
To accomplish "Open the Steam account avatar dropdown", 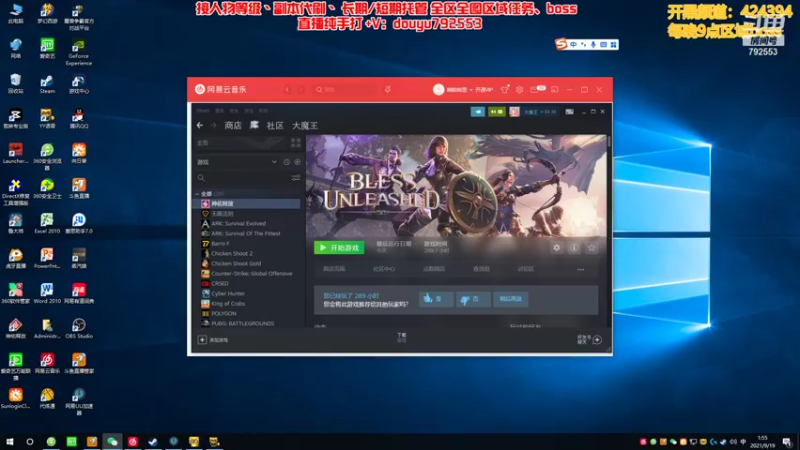I will 514,112.
